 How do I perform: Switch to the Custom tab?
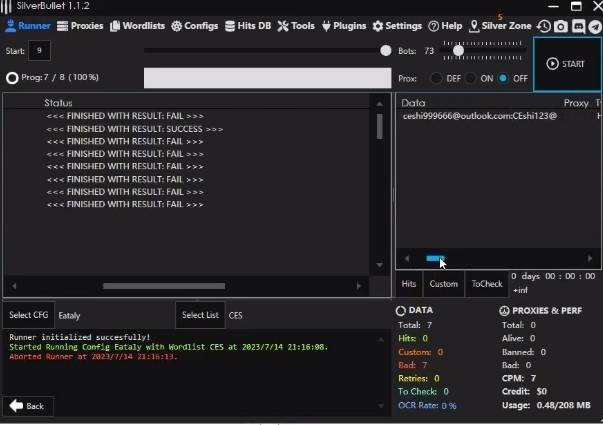(x=443, y=284)
